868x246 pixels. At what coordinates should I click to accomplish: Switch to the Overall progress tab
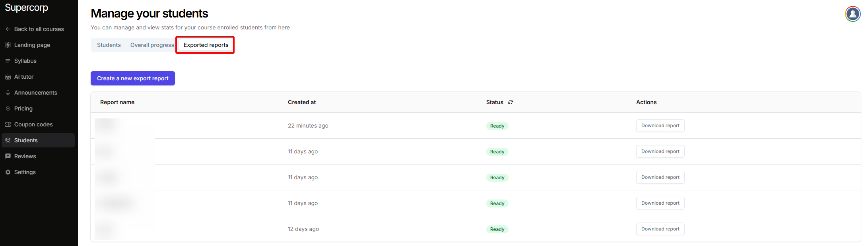152,45
